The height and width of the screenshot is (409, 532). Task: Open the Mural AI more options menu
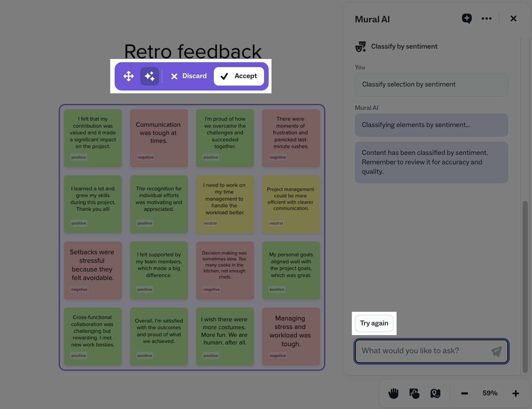(x=487, y=18)
